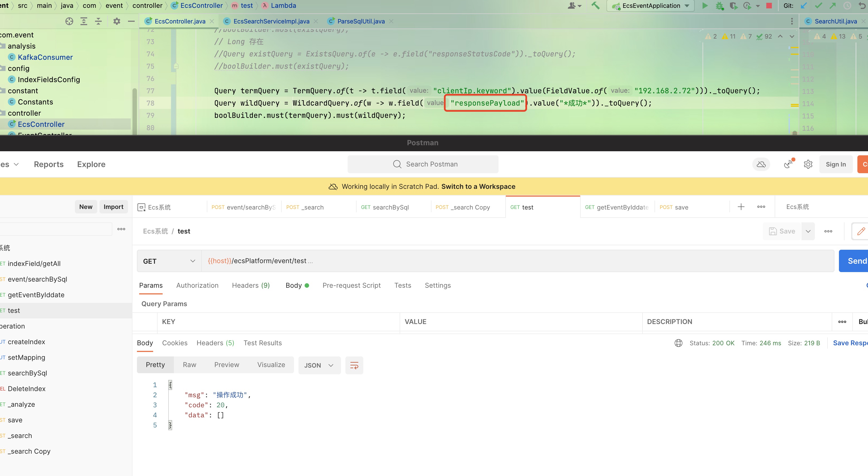Expand all in project tree toolbar

coord(84,21)
